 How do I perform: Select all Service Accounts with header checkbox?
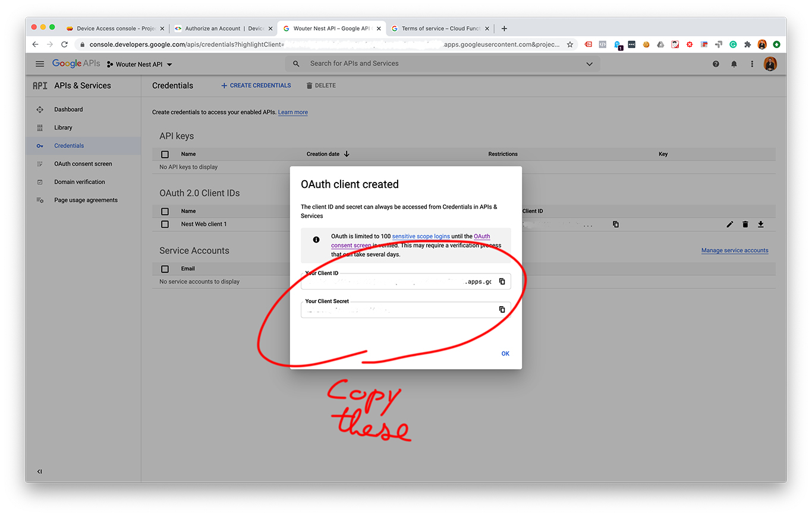point(165,269)
